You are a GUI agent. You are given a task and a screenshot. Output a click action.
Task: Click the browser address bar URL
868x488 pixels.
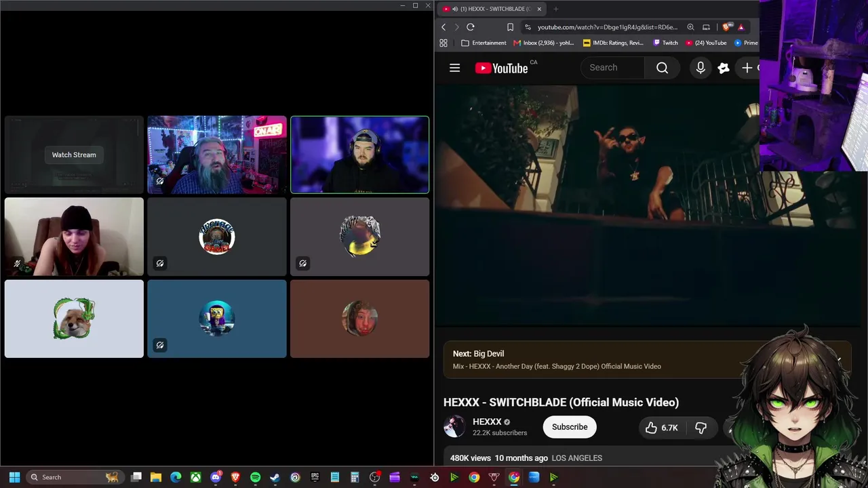608,27
